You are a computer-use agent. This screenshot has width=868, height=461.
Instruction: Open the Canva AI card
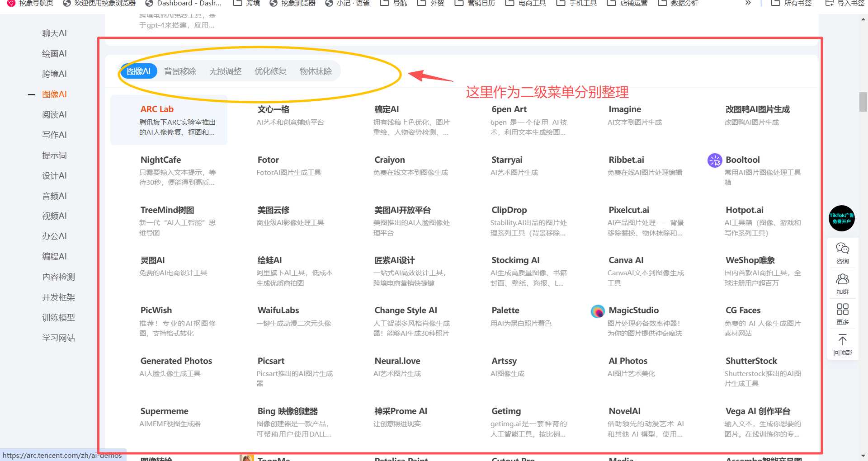[626, 260]
